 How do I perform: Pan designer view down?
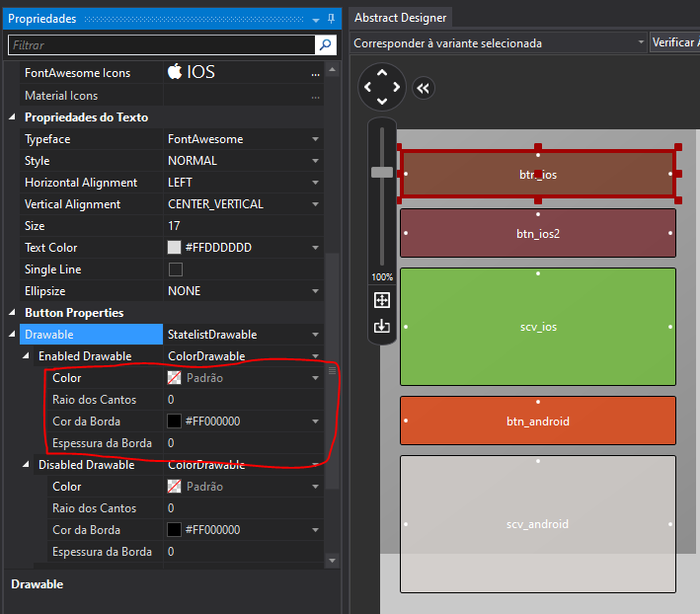click(382, 102)
